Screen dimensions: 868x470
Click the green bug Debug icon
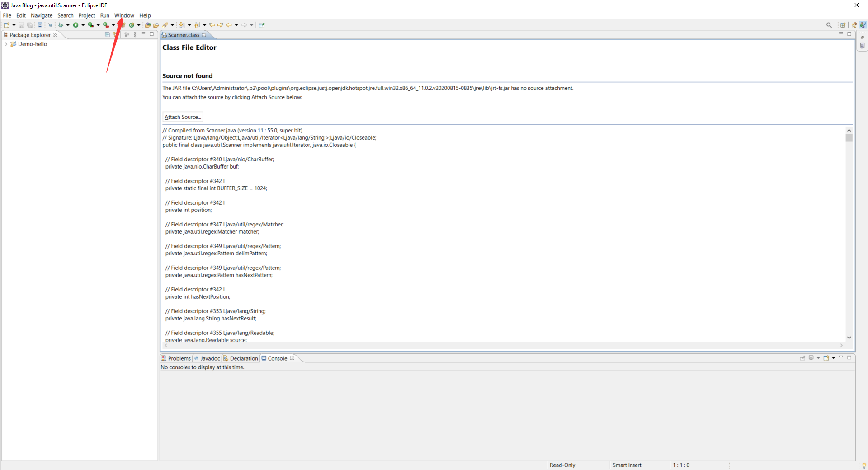point(61,25)
